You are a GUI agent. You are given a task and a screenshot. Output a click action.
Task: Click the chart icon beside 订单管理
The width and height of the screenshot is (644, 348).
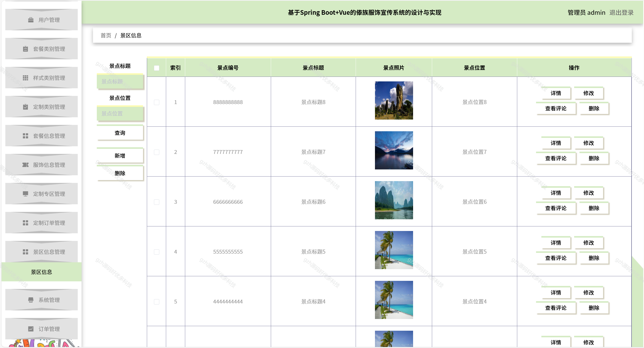click(x=31, y=329)
